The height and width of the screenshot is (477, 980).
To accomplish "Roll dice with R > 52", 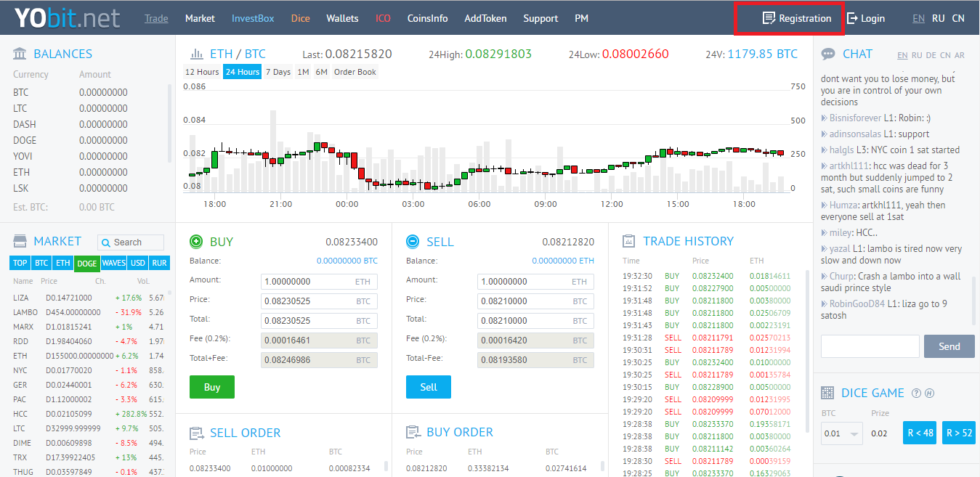I will pos(959,433).
